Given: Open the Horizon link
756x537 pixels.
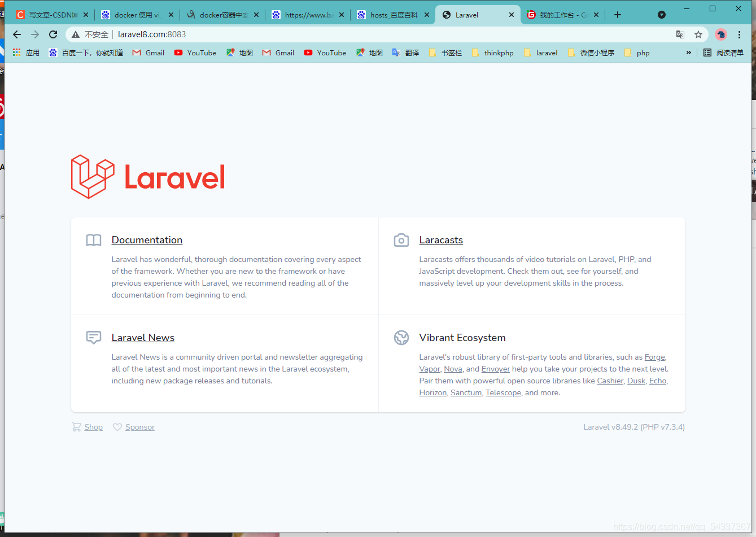Looking at the screenshot, I should click(433, 392).
